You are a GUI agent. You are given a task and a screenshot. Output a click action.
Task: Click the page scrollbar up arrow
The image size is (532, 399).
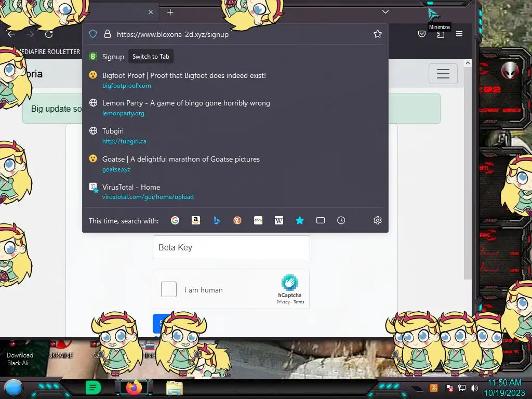[x=468, y=63]
